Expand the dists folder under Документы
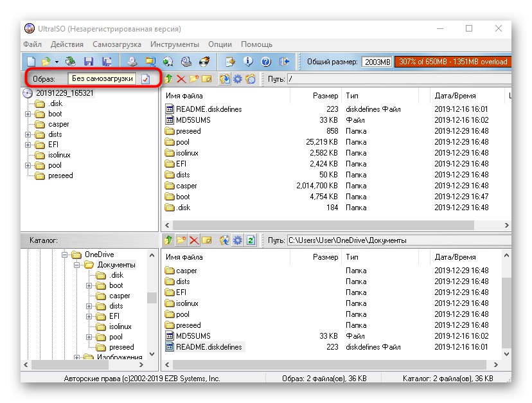The width and height of the screenshot is (532, 403). tap(89, 306)
